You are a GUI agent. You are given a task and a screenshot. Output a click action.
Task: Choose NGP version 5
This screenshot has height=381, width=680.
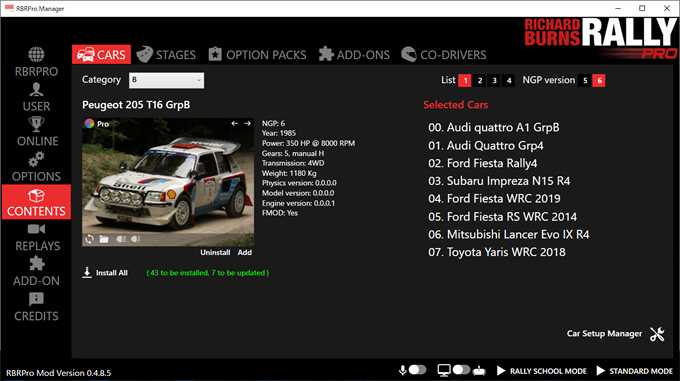pos(585,80)
